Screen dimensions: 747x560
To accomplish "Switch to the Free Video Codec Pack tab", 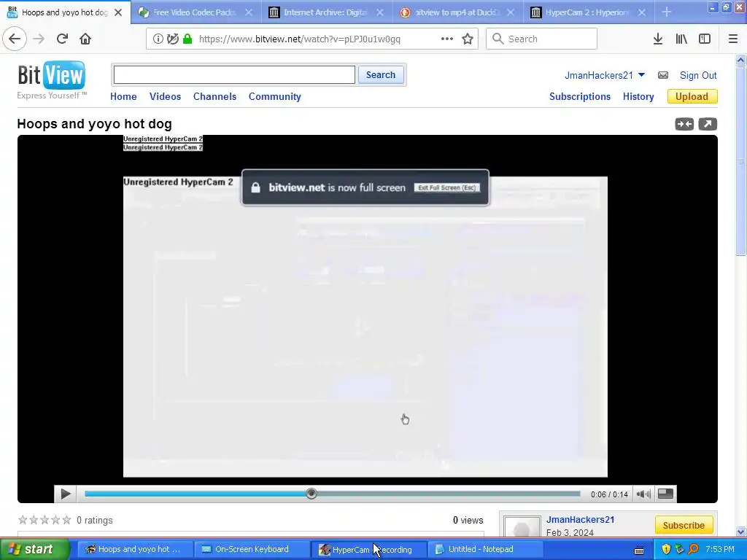I will (x=194, y=12).
